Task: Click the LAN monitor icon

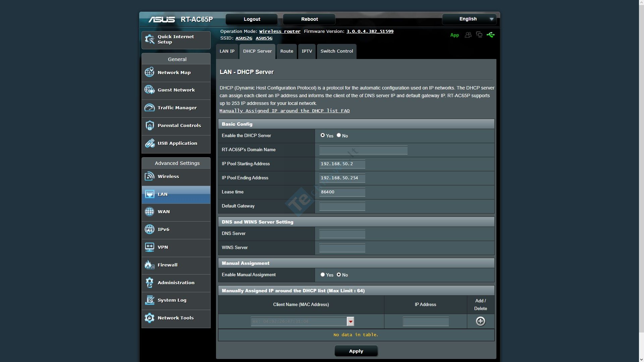Action: pyautogui.click(x=150, y=194)
